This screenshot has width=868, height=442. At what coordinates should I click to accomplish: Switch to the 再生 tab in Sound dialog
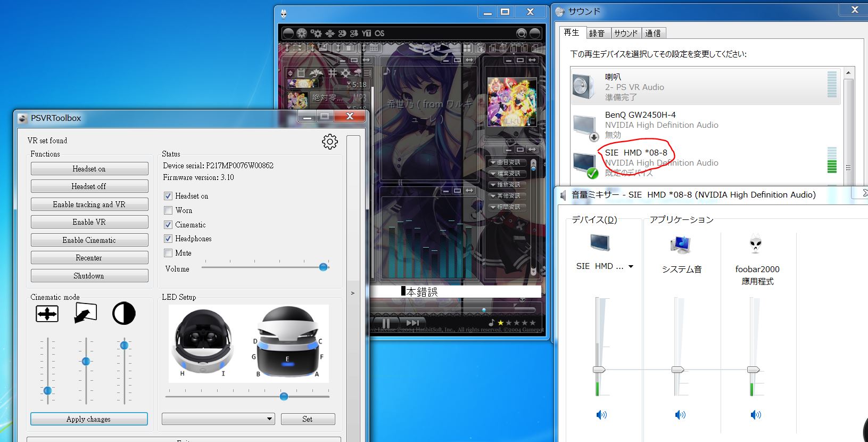tap(571, 32)
